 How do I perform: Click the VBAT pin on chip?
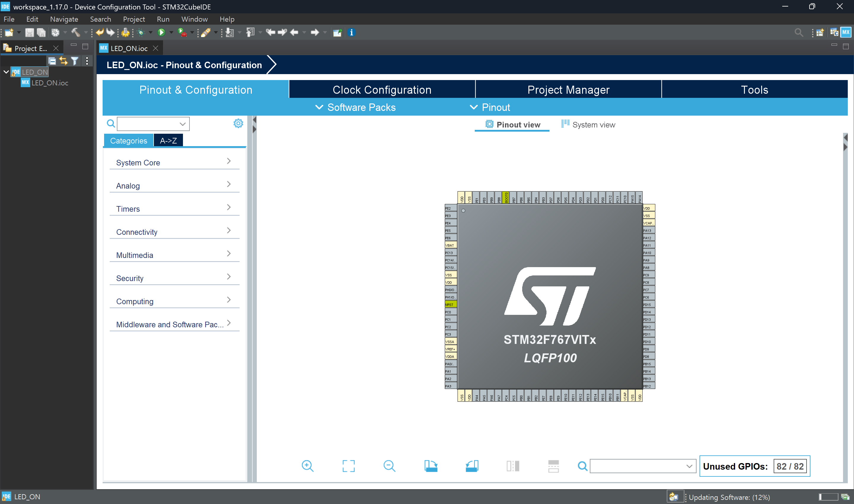click(451, 245)
